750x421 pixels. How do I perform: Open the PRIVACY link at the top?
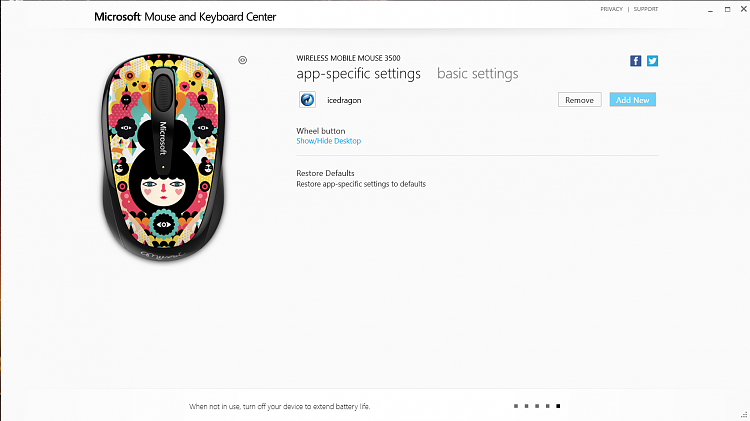[x=611, y=9]
